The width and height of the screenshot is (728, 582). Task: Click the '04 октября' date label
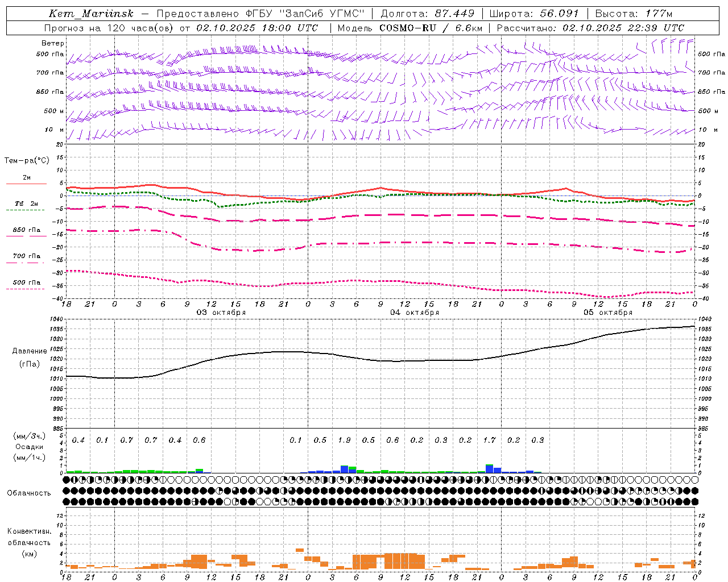coord(415,313)
